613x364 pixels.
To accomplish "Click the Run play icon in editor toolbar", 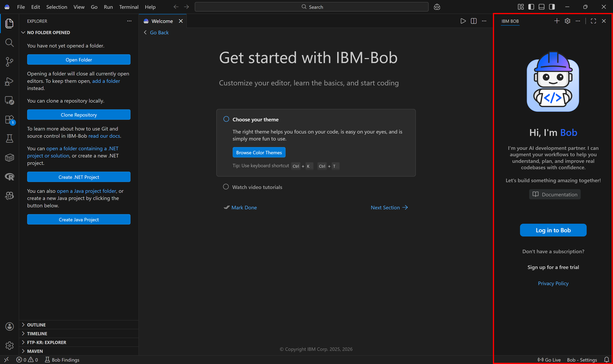I will click(x=463, y=21).
